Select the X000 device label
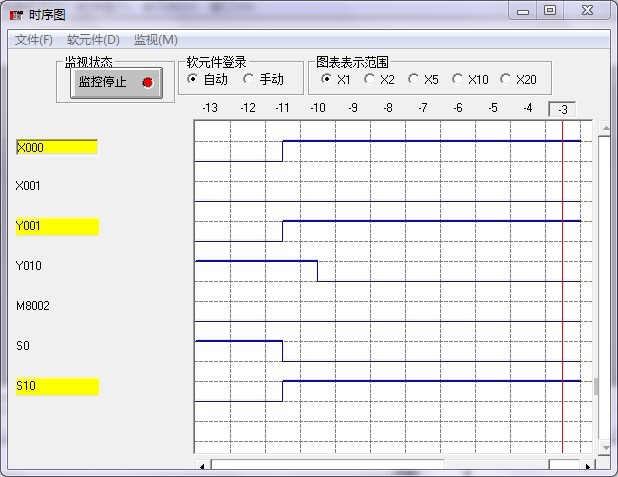618x477 pixels. pos(57,147)
